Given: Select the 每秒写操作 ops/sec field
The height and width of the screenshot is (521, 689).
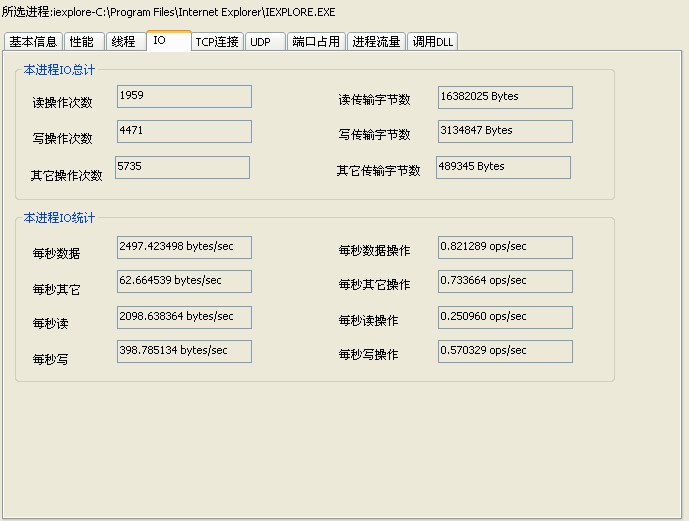Looking at the screenshot, I should click(505, 351).
